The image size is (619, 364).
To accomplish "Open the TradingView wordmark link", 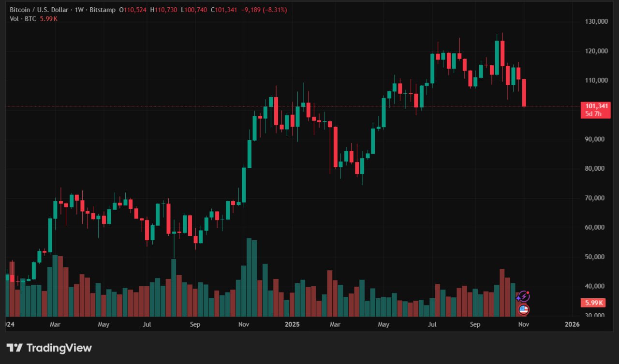I will click(x=59, y=348).
